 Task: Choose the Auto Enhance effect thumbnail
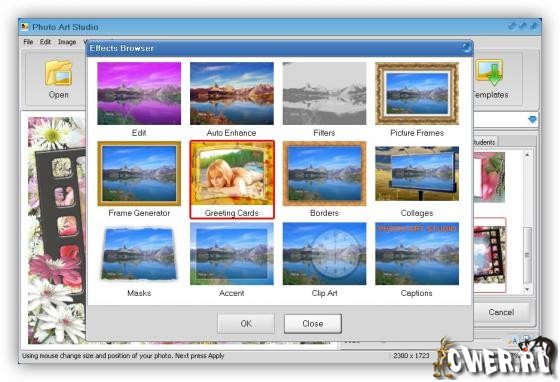(x=232, y=94)
